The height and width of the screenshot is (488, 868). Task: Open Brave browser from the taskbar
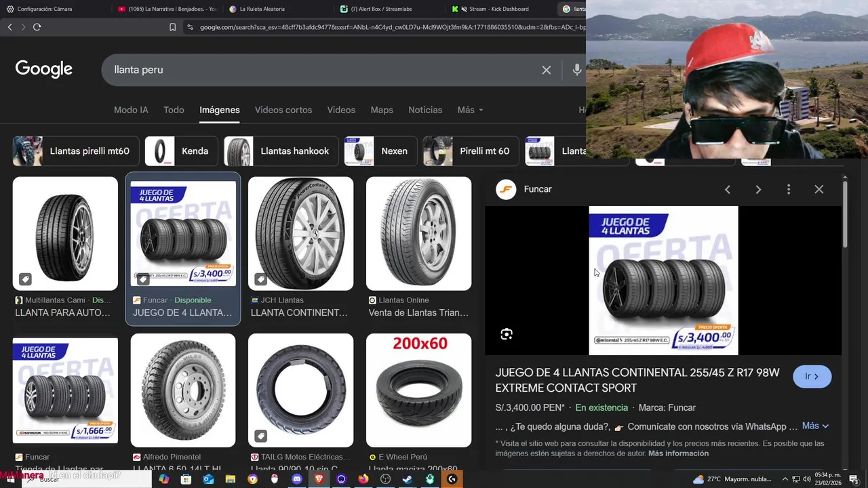319,479
